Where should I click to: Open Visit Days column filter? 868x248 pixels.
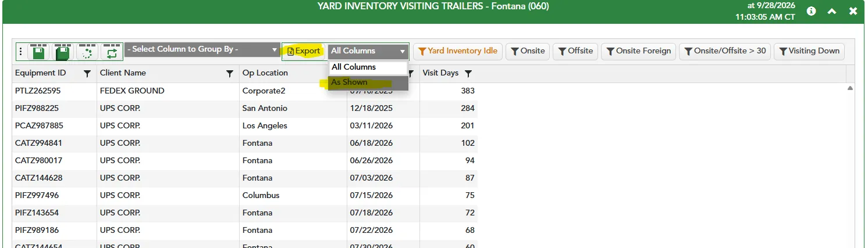click(468, 74)
